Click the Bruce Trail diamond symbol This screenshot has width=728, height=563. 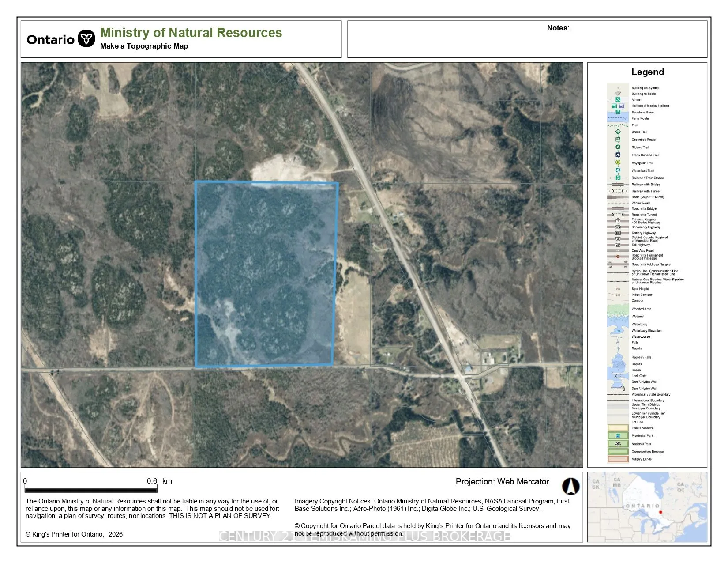coord(618,132)
